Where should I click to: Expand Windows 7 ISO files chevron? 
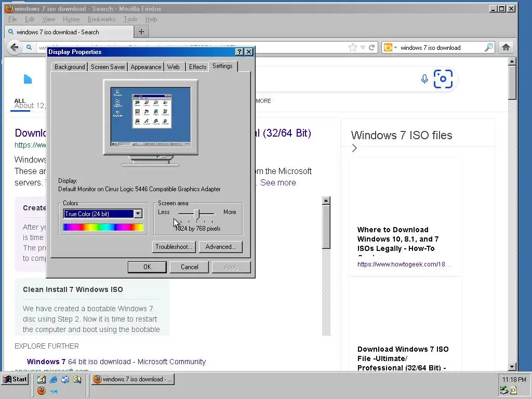point(354,148)
